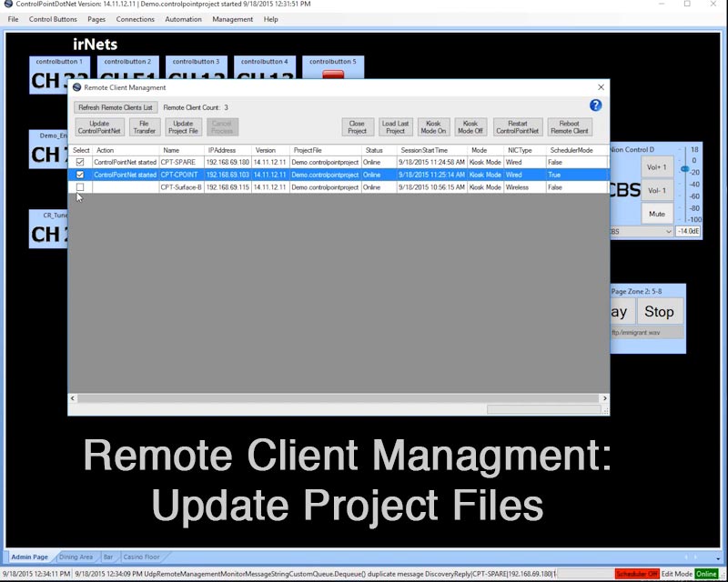Uncheck the CPT-CPOINT row checkbox
The height and width of the screenshot is (582, 728).
click(80, 175)
